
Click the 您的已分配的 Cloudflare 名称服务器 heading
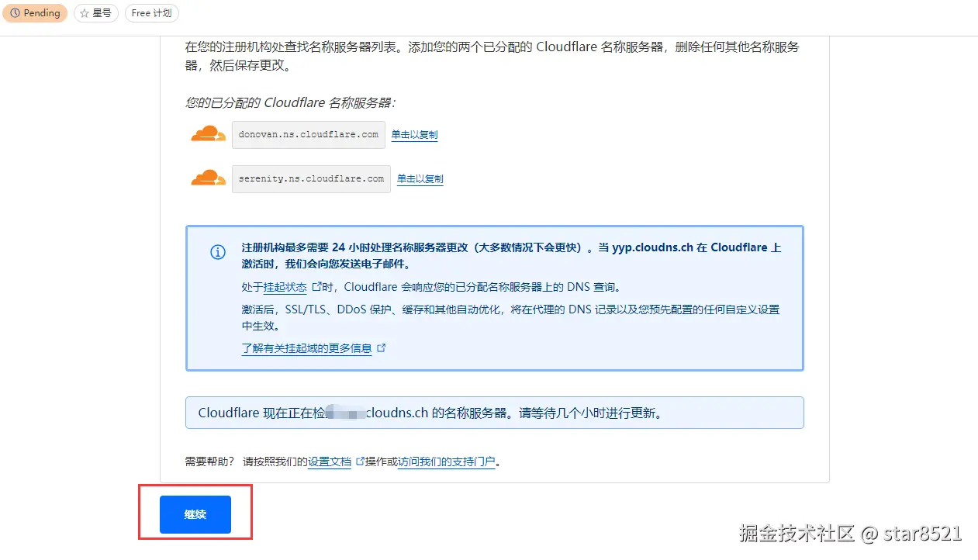click(x=291, y=102)
